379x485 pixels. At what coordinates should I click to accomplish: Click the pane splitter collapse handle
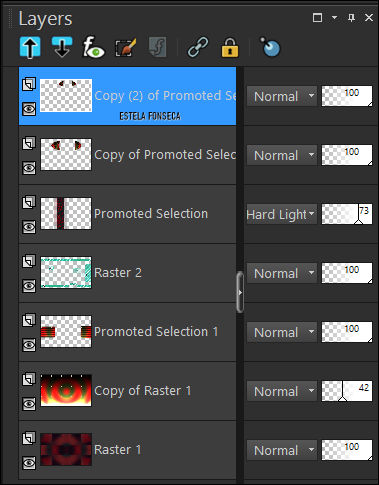pos(240,292)
